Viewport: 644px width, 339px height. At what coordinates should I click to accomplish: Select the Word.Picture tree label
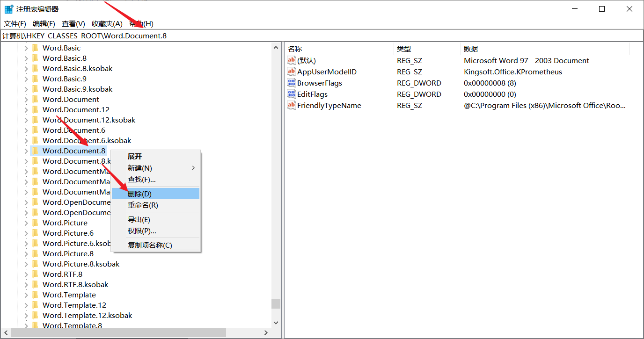pyautogui.click(x=65, y=223)
